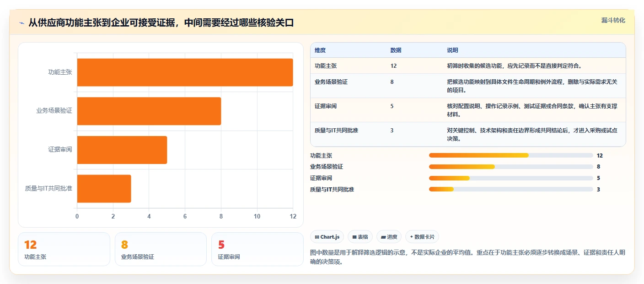Image resolution: width=644 pixels, height=284 pixels.
Task: Click the value 12 beside the progress bar
Action: click(600, 156)
